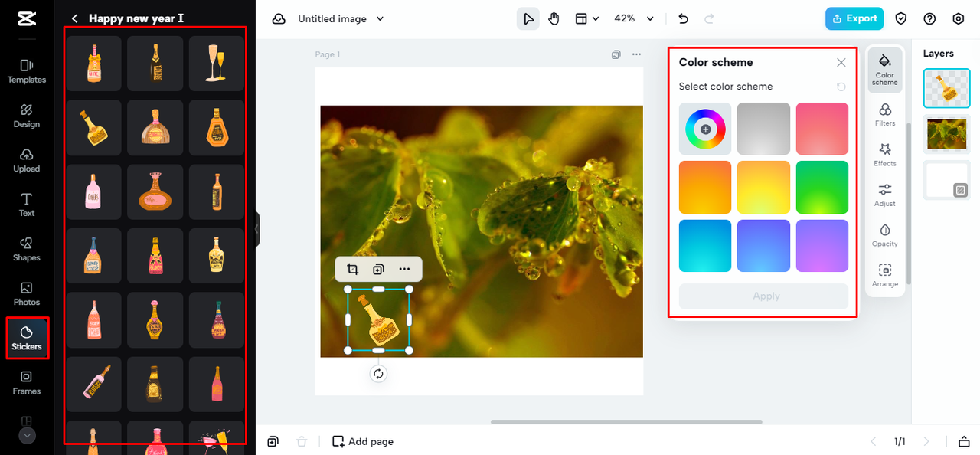Open the help question mark
The image size is (980, 455).
(929, 18)
